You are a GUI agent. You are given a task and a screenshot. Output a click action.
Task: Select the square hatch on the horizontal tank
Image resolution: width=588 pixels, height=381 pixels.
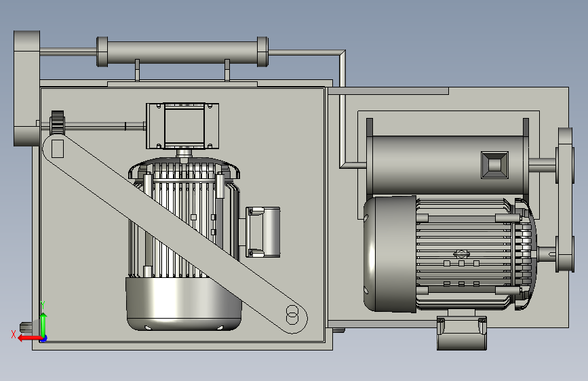click(494, 165)
